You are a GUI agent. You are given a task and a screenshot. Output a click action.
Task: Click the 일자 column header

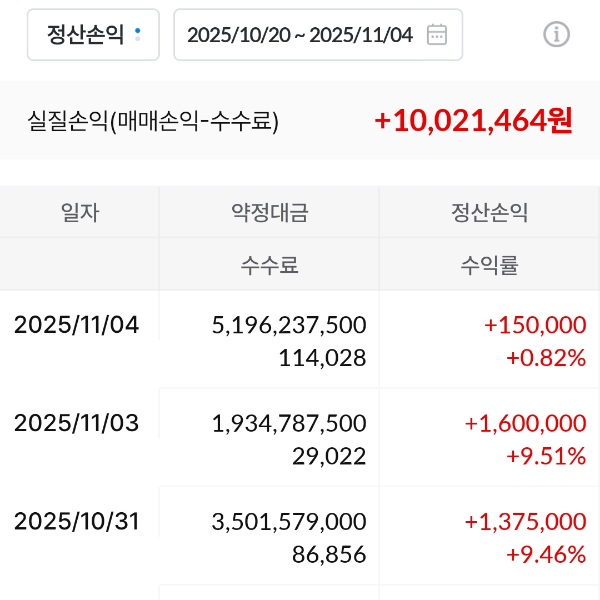tap(80, 212)
